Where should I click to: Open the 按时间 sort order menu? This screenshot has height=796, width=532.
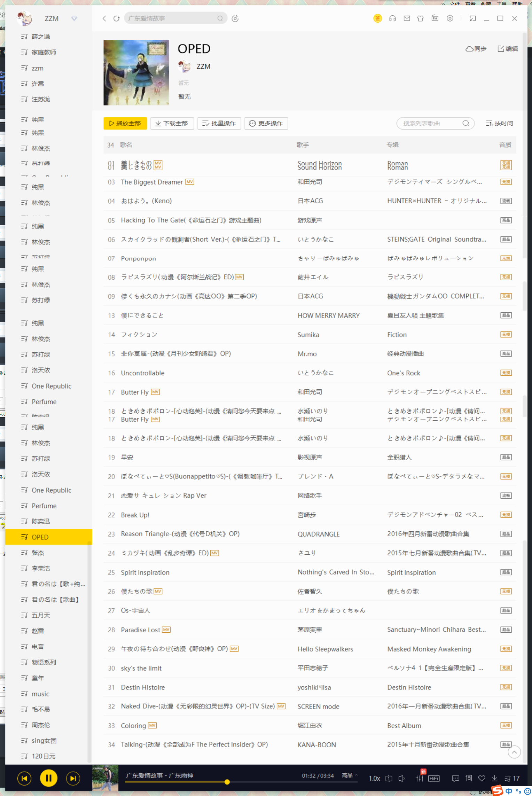[x=500, y=123]
